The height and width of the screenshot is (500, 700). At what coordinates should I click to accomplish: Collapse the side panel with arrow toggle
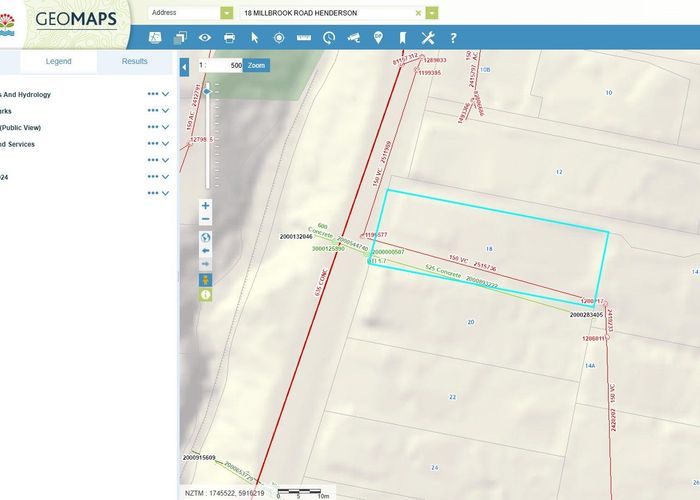(x=184, y=66)
